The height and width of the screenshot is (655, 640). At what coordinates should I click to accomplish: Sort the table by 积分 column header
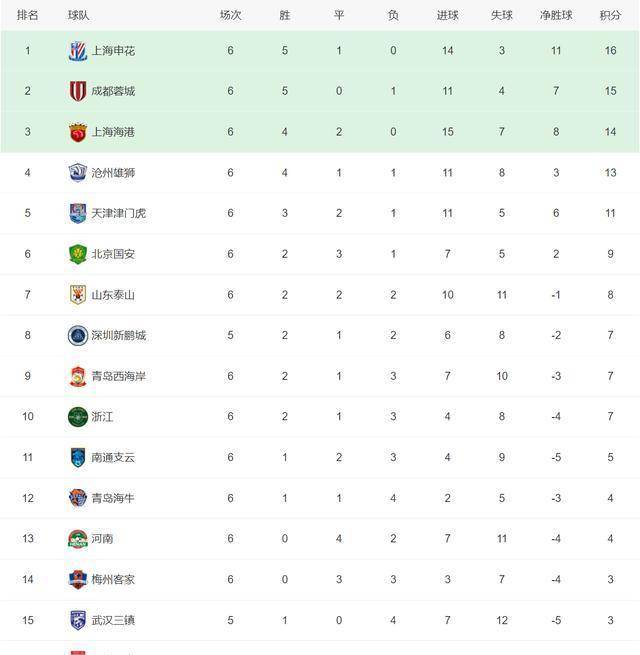(x=610, y=15)
